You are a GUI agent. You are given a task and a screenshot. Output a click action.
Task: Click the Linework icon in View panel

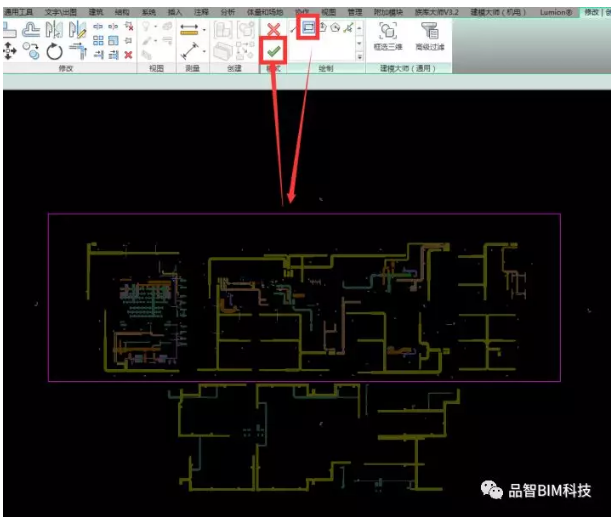(167, 40)
